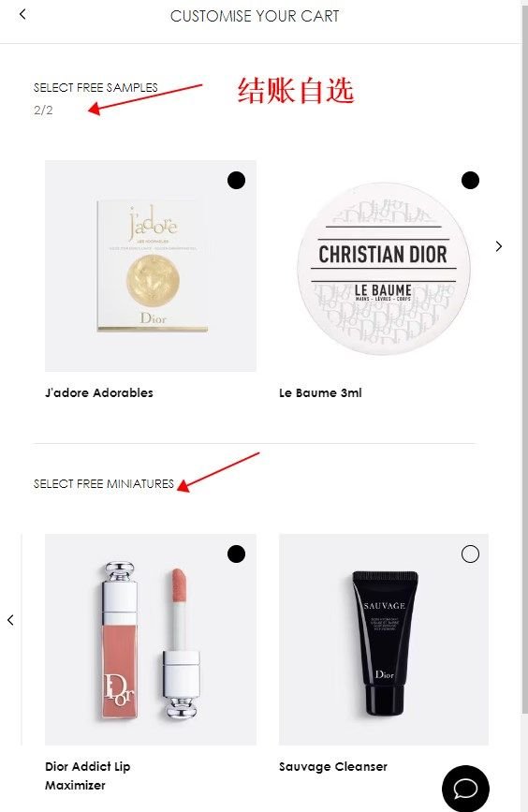Screen dimensions: 528x812
Task: Open the live chat bubble
Action: (x=465, y=788)
